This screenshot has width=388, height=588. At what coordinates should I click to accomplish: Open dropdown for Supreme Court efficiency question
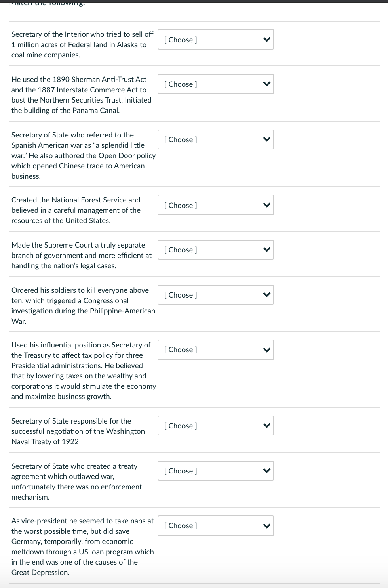(215, 250)
